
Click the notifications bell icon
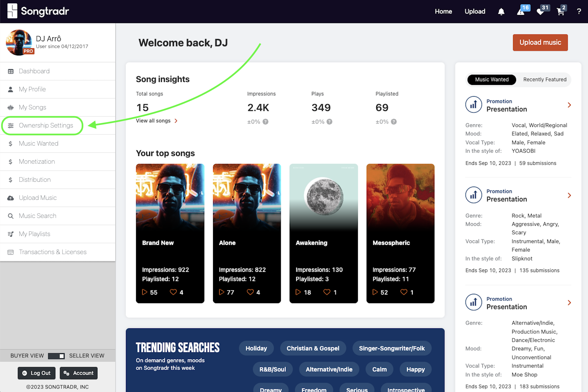coord(501,12)
